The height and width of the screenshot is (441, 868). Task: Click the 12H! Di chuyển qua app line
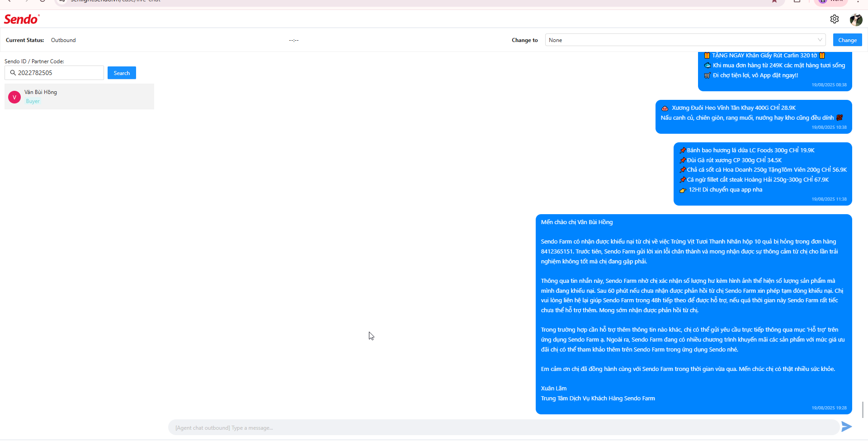(x=721, y=190)
